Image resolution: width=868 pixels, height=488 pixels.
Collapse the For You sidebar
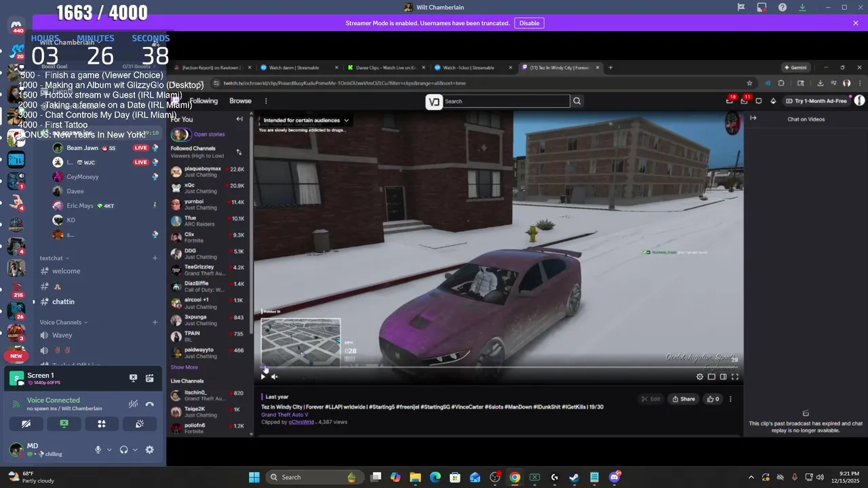click(239, 119)
